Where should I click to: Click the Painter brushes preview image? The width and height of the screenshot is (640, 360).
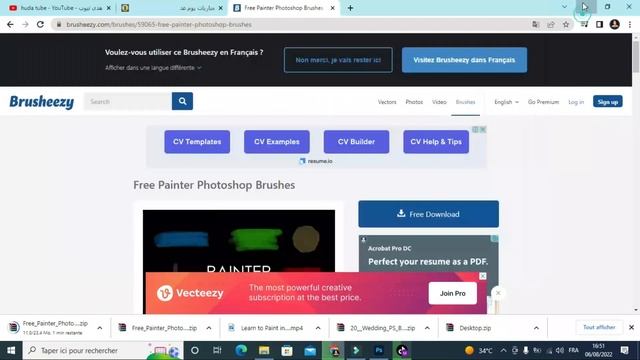point(239,242)
